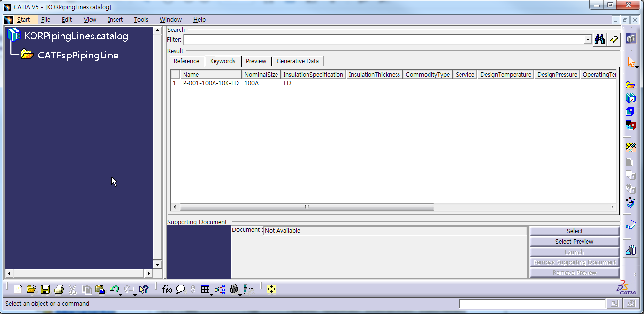The image size is (644, 314).
Task: Save the catalog with the floppy icon
Action: point(45,289)
